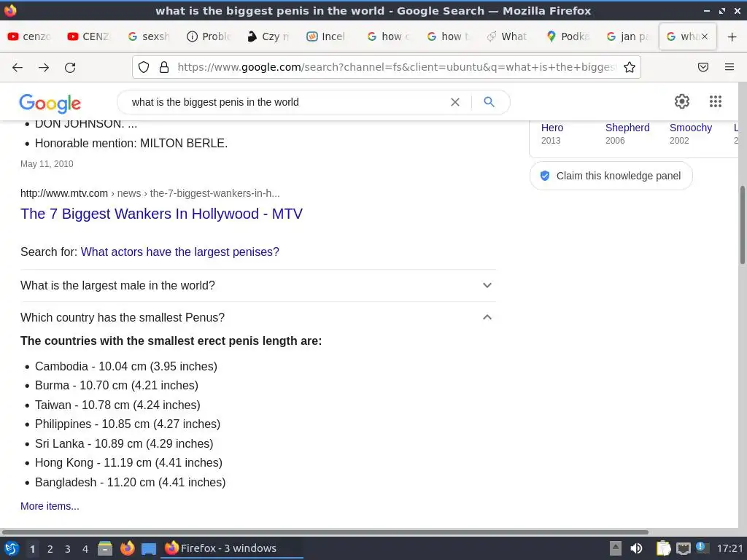Go forward to the next page
Screen dimensions: 747x560
coord(44,68)
